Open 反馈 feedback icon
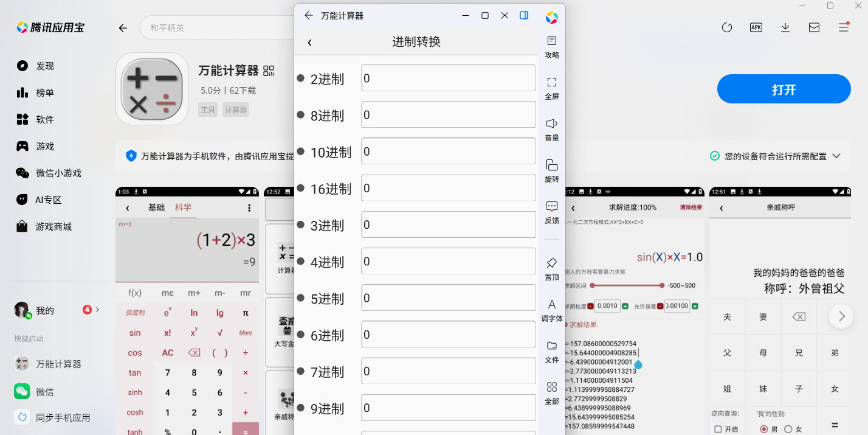The image size is (868, 435). click(551, 206)
